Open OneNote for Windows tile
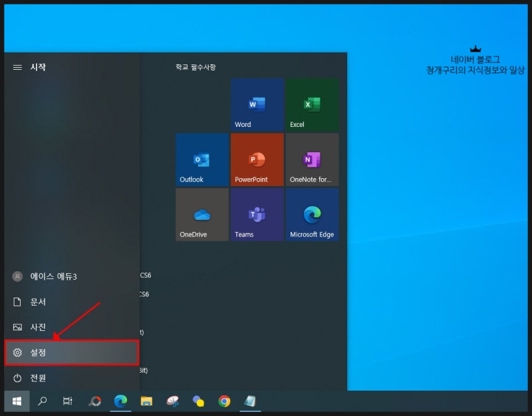Image resolution: width=532 pixels, height=416 pixels. (312, 159)
